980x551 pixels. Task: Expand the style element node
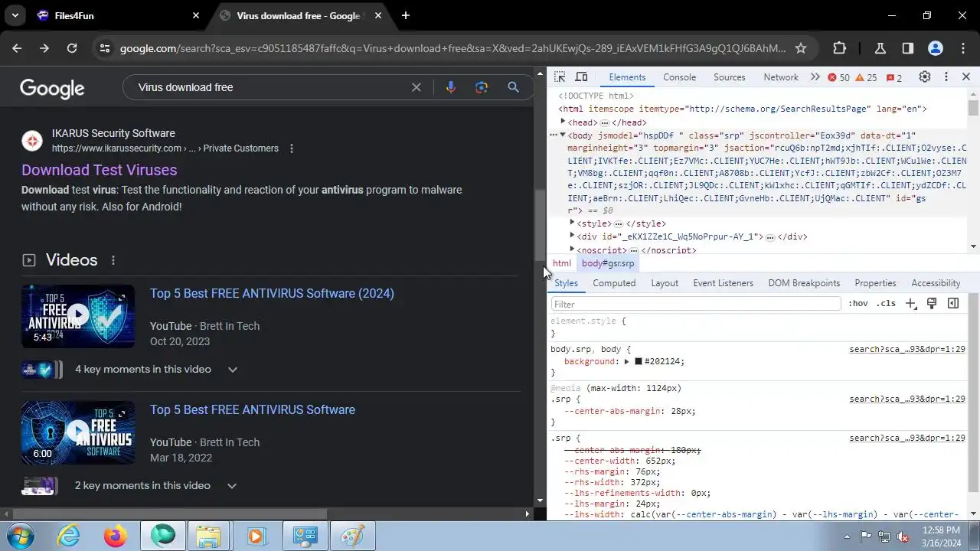pyautogui.click(x=572, y=223)
